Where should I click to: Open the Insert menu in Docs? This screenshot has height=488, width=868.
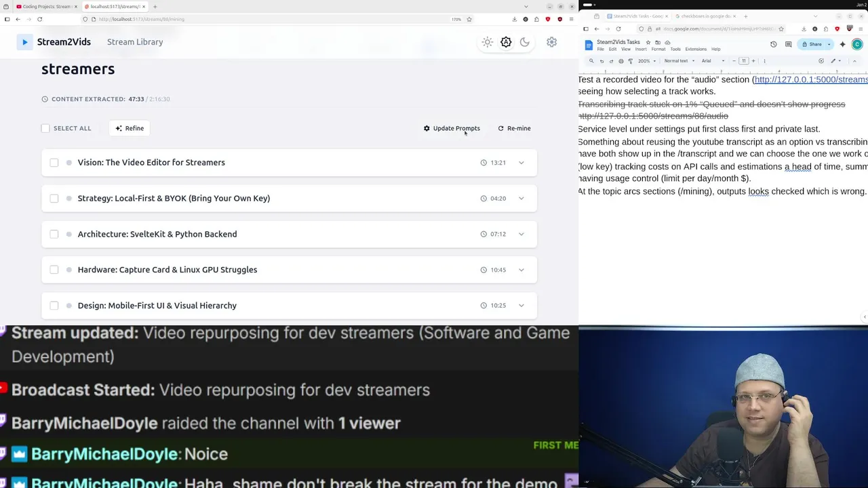click(x=641, y=49)
